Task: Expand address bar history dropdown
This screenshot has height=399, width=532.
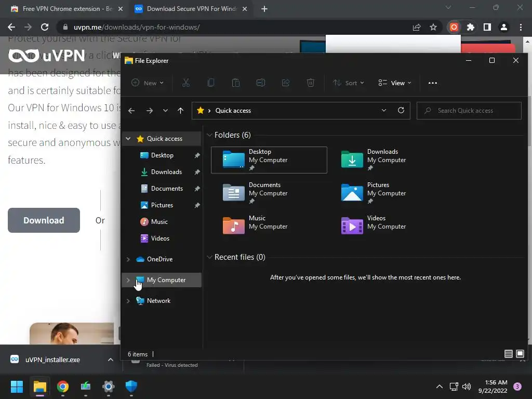Action: point(384,110)
